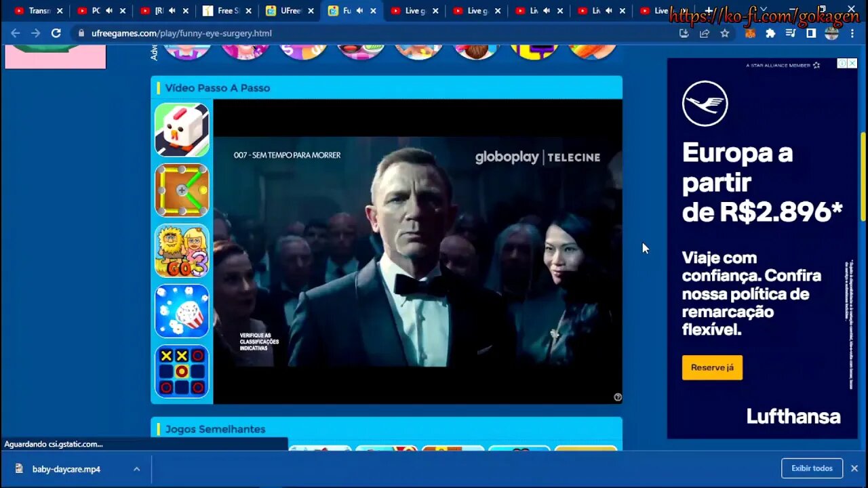Click the Exibir todos button

coord(812,468)
